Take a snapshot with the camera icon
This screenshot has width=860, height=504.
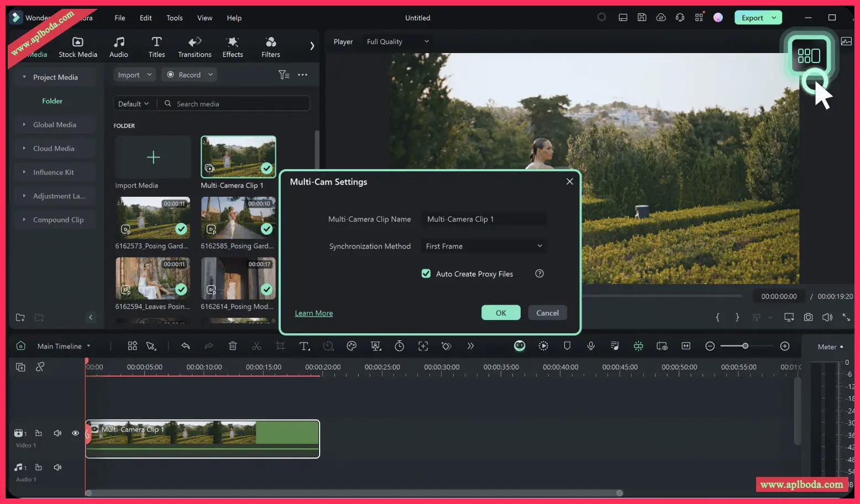pos(808,317)
